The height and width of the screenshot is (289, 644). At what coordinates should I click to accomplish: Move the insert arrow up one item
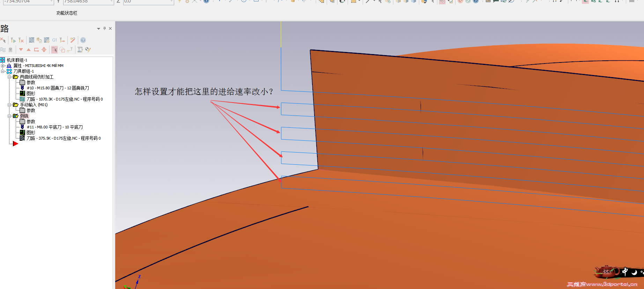point(29,50)
